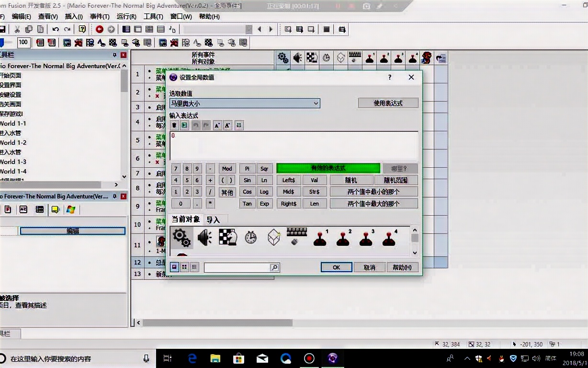588x368 pixels.
Task: Switch dialog object list to small icons view
Action: (x=184, y=267)
